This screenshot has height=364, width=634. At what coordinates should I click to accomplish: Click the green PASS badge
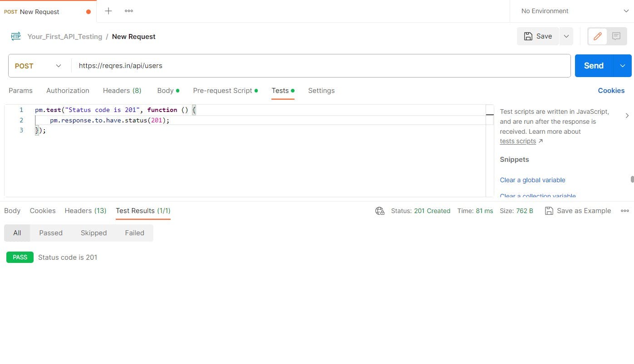20,257
